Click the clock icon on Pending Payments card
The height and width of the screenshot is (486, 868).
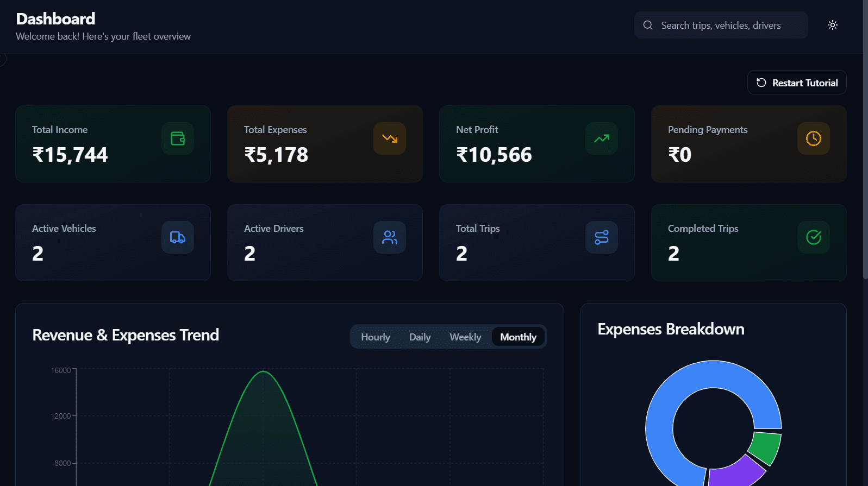pyautogui.click(x=814, y=138)
